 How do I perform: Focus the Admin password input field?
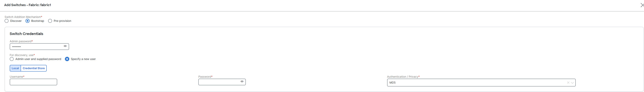(39, 47)
